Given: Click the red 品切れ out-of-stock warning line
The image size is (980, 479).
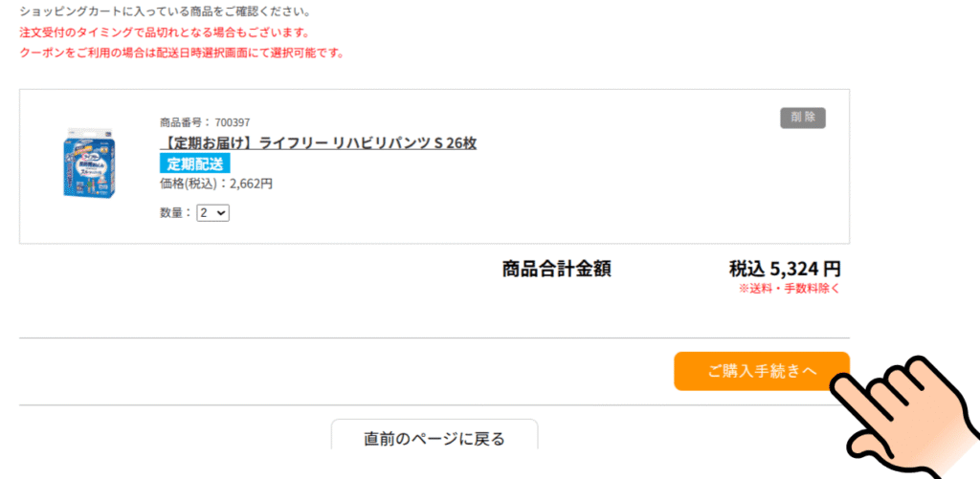Looking at the screenshot, I should (x=165, y=33).
